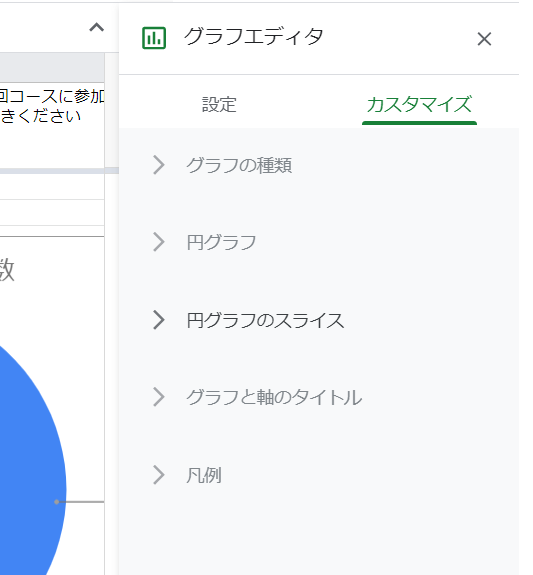Open the 凡例 section label
This screenshot has height=575, width=533.
[204, 475]
